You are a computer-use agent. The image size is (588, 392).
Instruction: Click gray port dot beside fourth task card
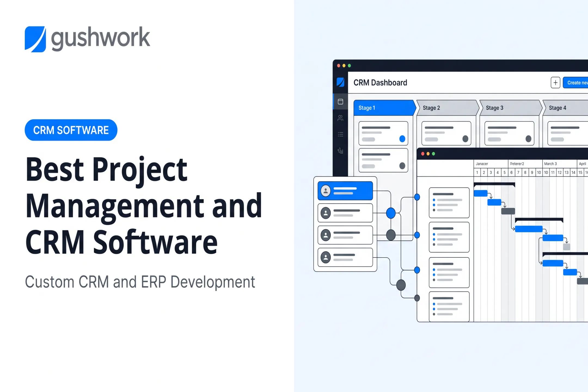(417, 298)
